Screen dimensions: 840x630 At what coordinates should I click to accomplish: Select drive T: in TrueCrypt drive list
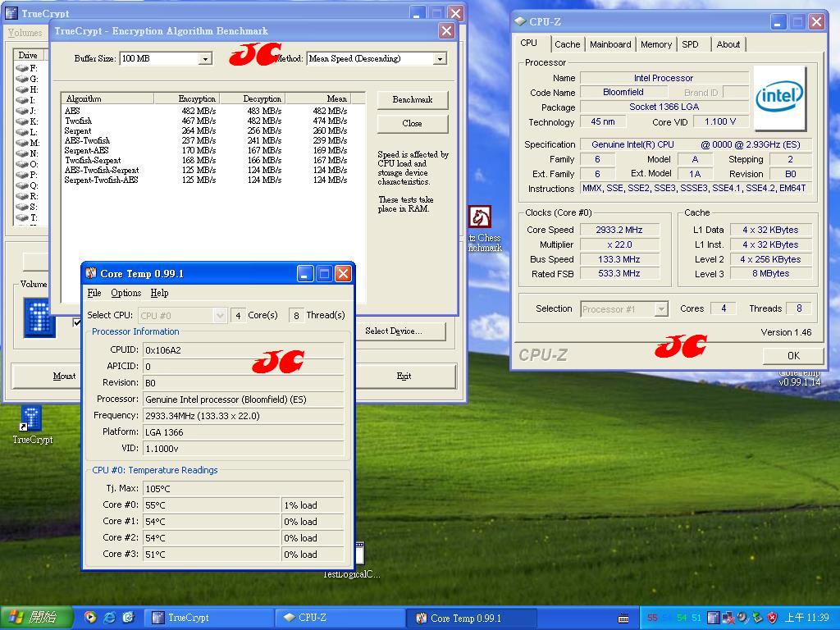point(27,217)
